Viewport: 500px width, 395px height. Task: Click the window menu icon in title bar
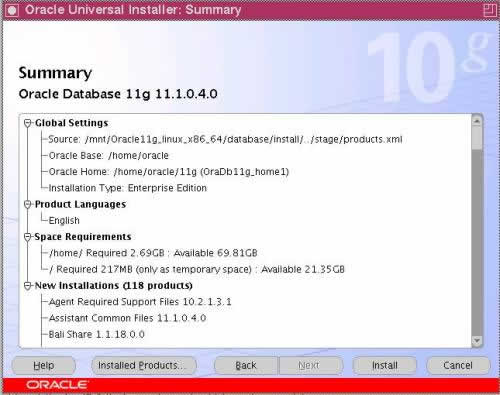point(12,10)
